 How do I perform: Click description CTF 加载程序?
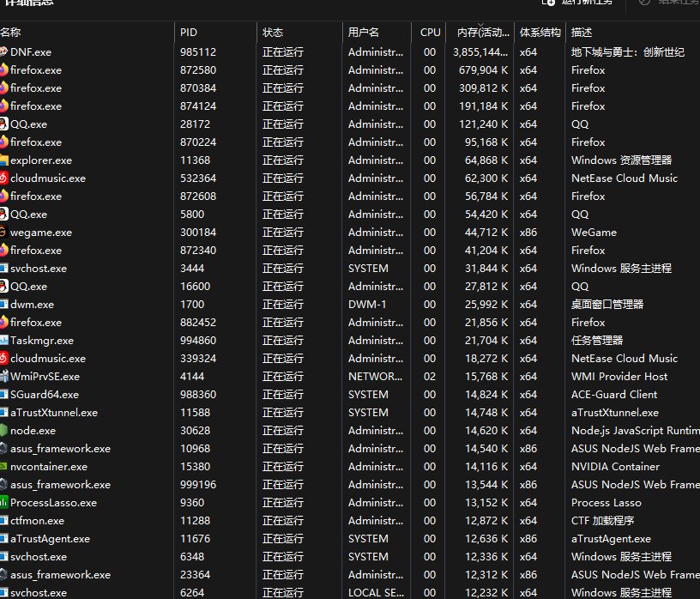pos(602,520)
